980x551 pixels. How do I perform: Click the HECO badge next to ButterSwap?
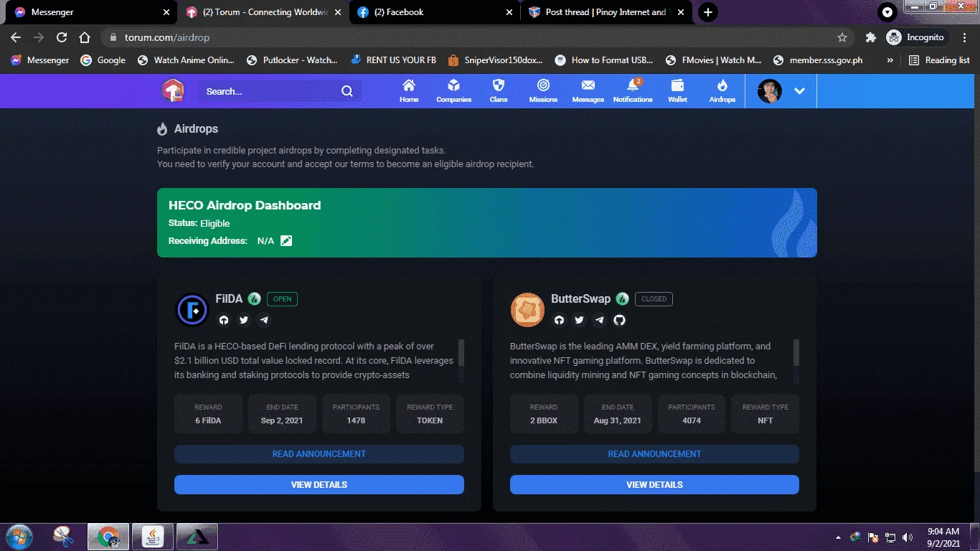coord(622,299)
